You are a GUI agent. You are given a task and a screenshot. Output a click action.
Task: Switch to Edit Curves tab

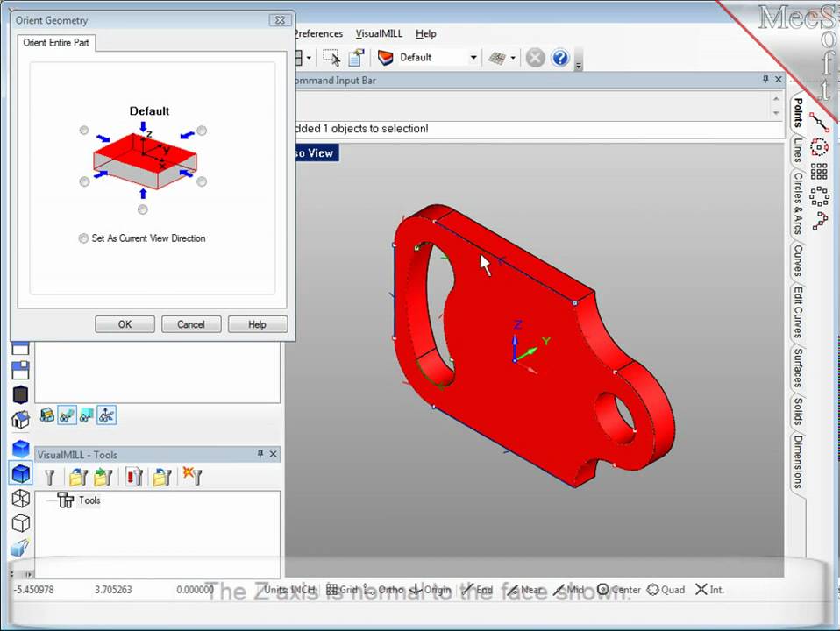click(798, 312)
